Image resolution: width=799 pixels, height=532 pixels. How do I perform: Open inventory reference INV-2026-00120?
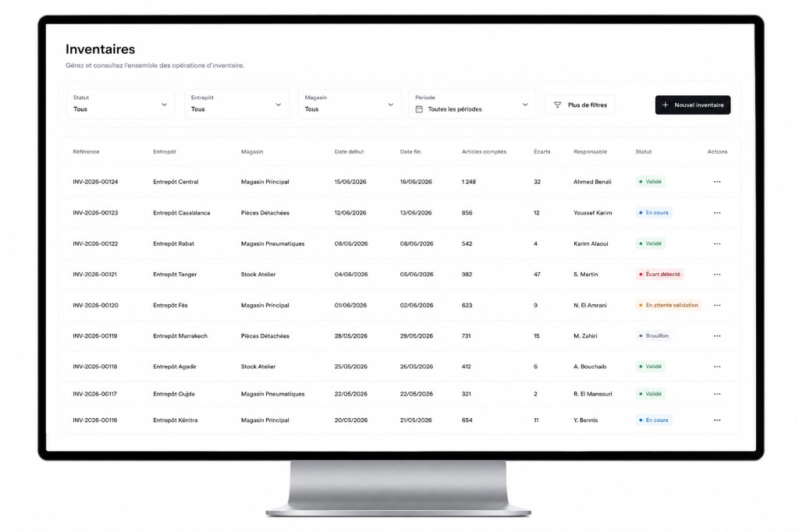95,305
